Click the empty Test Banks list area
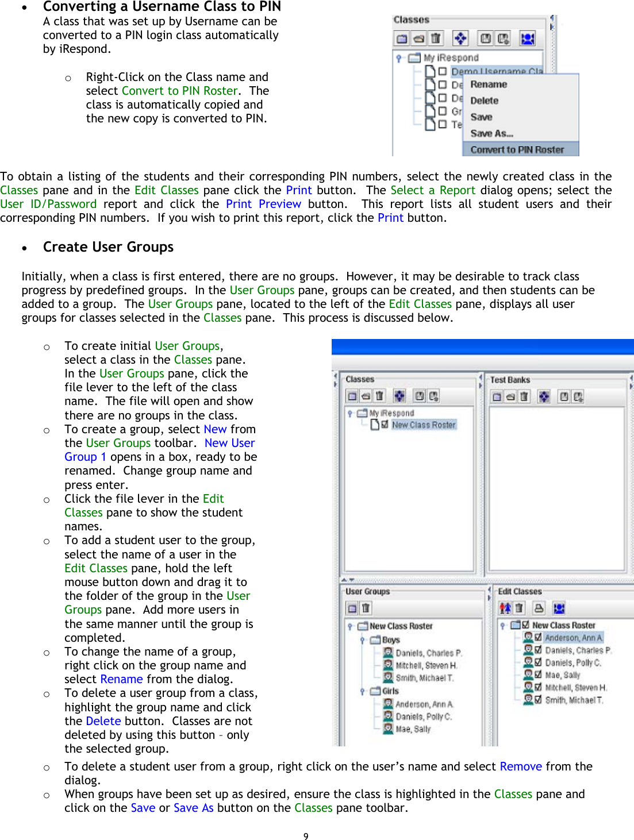The height and width of the screenshot is (840, 634). click(556, 488)
